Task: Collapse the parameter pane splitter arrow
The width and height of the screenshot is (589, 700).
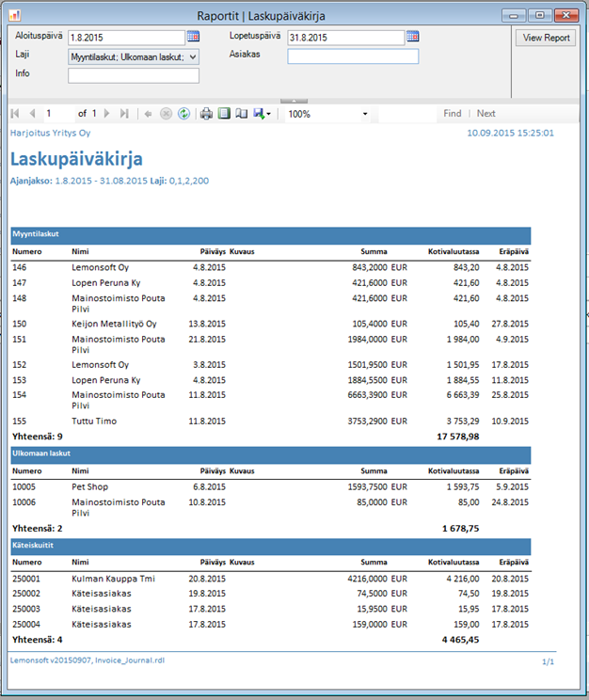Action: [294, 102]
